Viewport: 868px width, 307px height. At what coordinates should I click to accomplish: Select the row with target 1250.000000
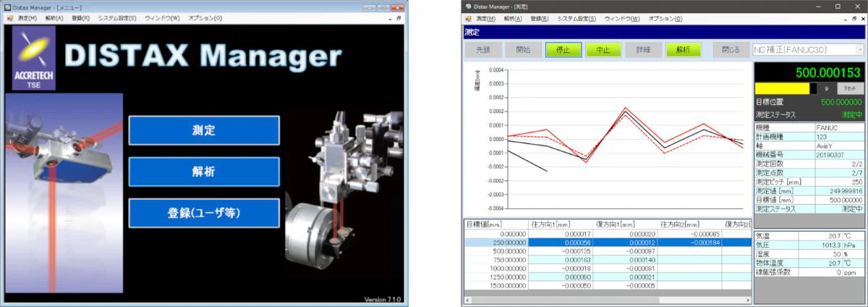click(x=606, y=277)
